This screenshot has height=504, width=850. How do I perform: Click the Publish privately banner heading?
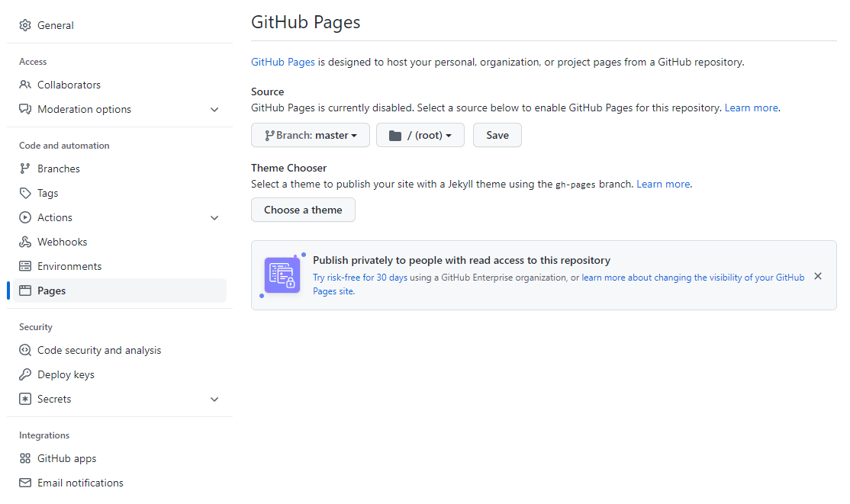pos(462,260)
